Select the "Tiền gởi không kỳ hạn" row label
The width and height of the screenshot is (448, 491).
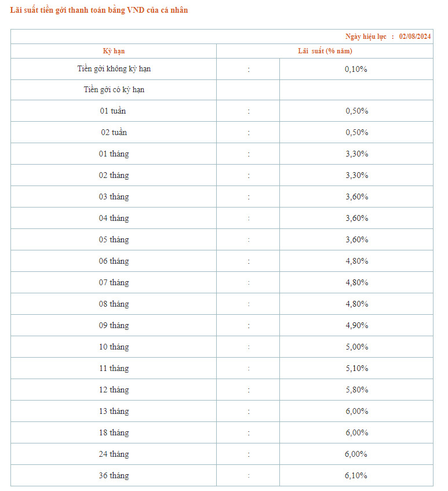point(114,69)
